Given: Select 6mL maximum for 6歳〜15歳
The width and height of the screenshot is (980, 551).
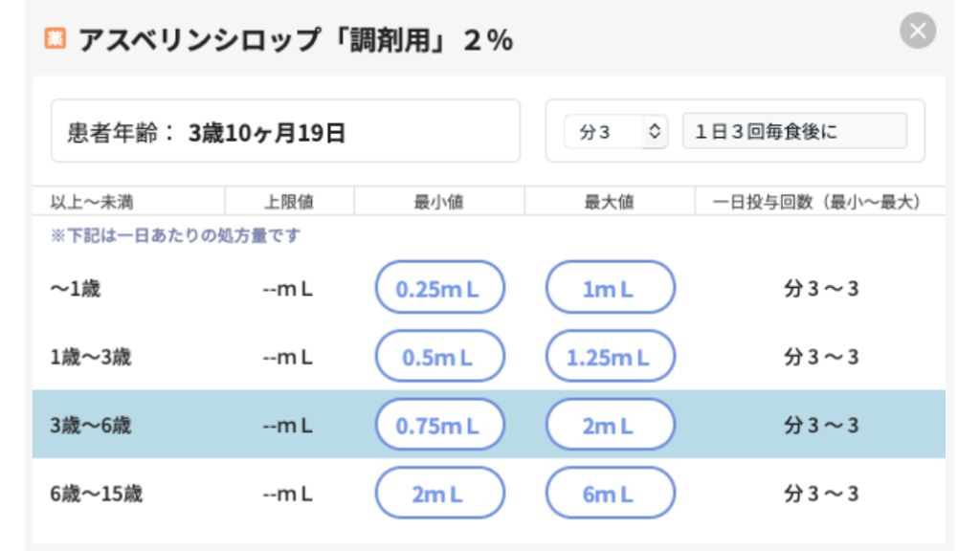Looking at the screenshot, I should click(610, 494).
